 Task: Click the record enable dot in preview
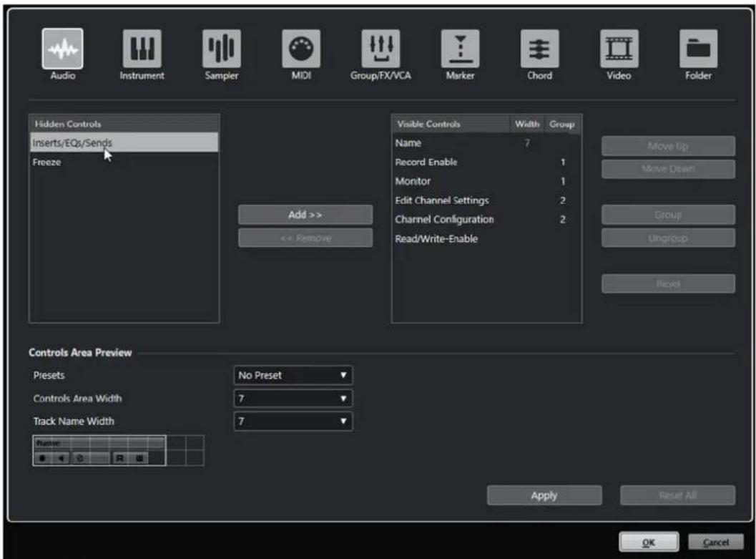click(x=42, y=458)
